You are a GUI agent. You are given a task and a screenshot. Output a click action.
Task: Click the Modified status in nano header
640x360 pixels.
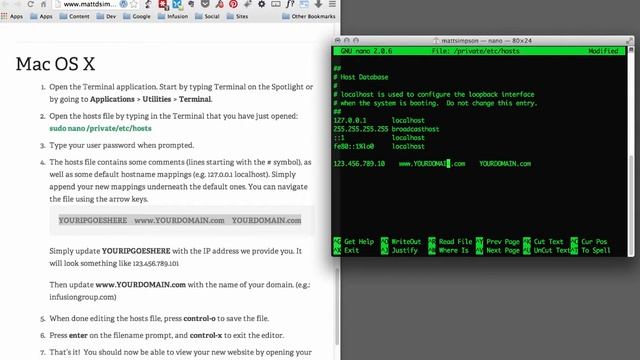[603, 51]
